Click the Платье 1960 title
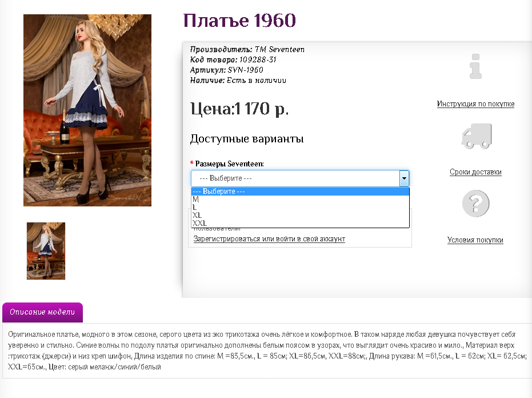This screenshot has height=398, width=532. coord(239,21)
